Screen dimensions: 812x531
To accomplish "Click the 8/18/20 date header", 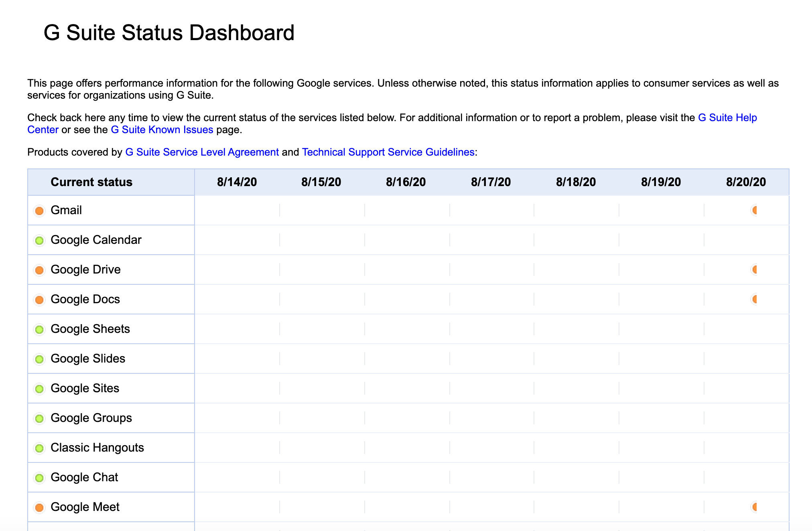I will click(576, 182).
